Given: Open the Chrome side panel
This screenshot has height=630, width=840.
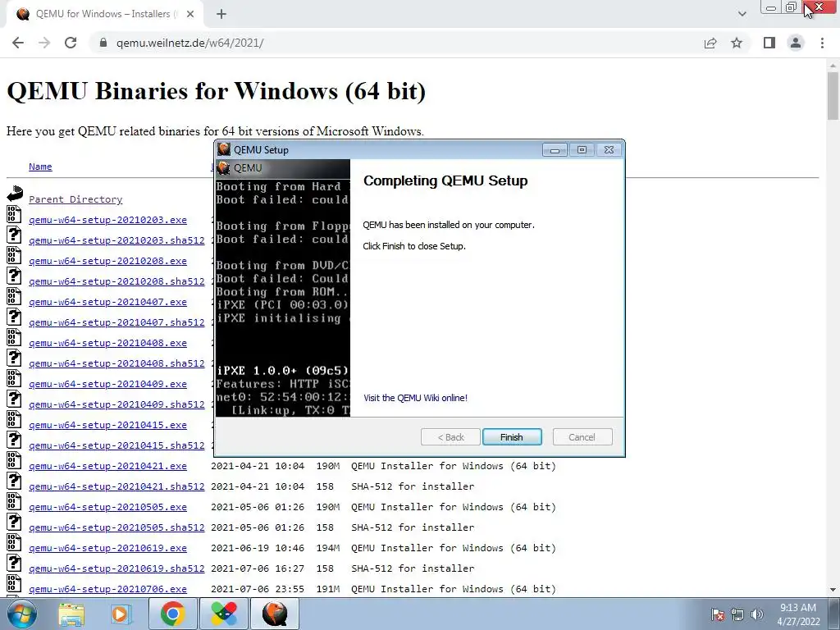Looking at the screenshot, I should 769,43.
